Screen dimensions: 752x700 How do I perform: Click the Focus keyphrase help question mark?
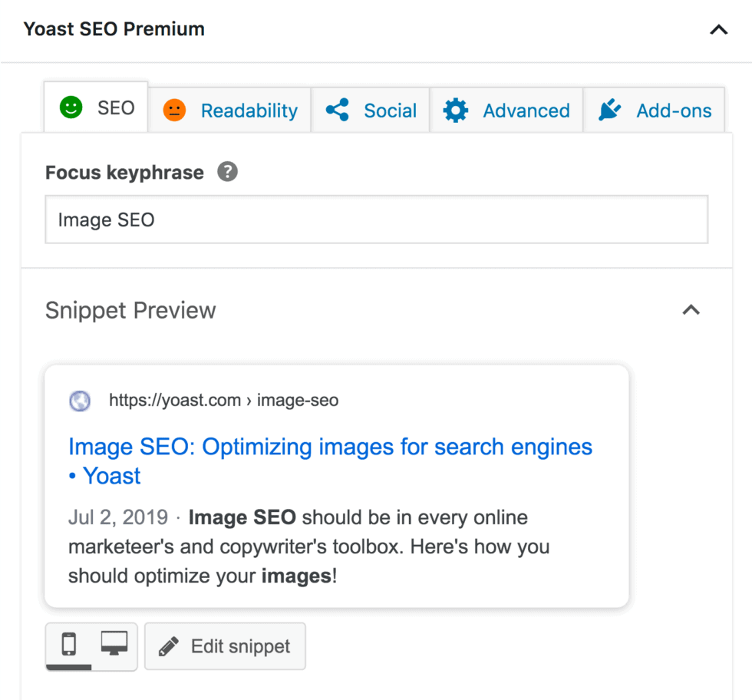227,171
